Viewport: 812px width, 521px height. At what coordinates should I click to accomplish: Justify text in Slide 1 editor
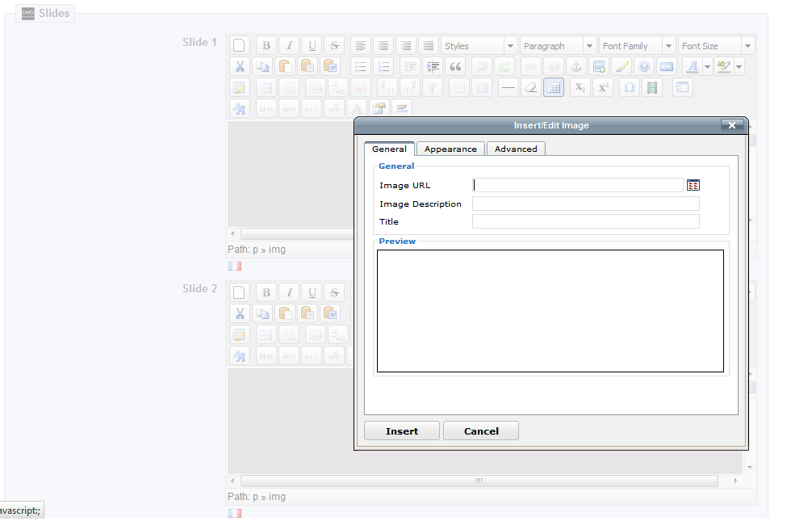[429, 45]
